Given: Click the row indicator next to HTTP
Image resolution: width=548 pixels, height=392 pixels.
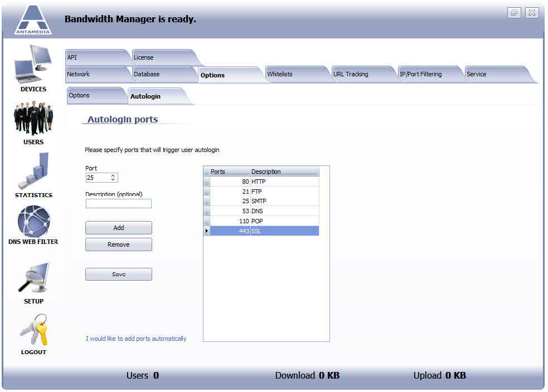Looking at the screenshot, I should coord(207,182).
